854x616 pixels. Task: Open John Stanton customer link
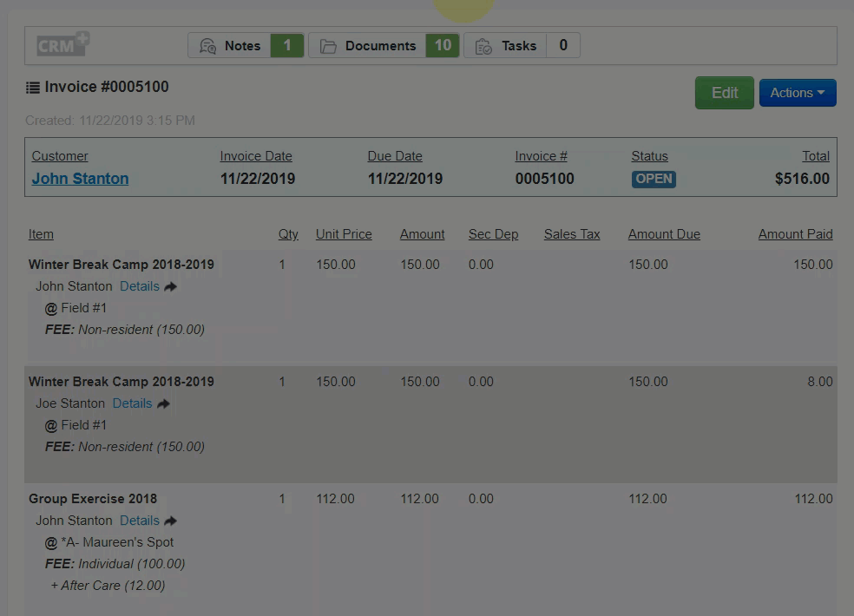(80, 179)
